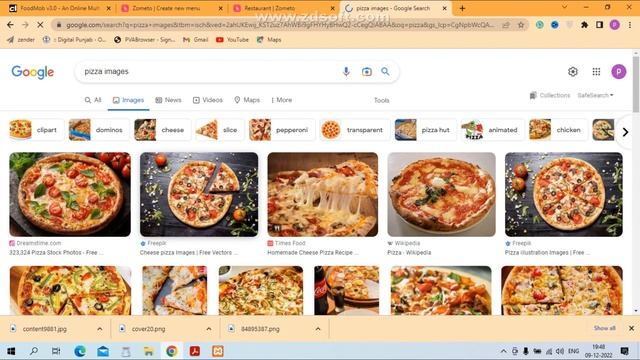Switch to the News tab
This screenshot has height=360, width=640.
pos(168,100)
